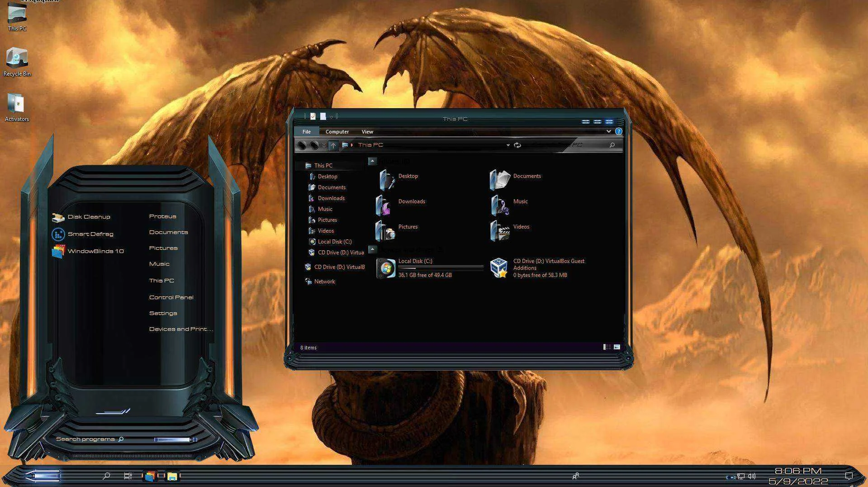Open Devices and Printers from Start menu
The image size is (868, 487).
(181, 329)
